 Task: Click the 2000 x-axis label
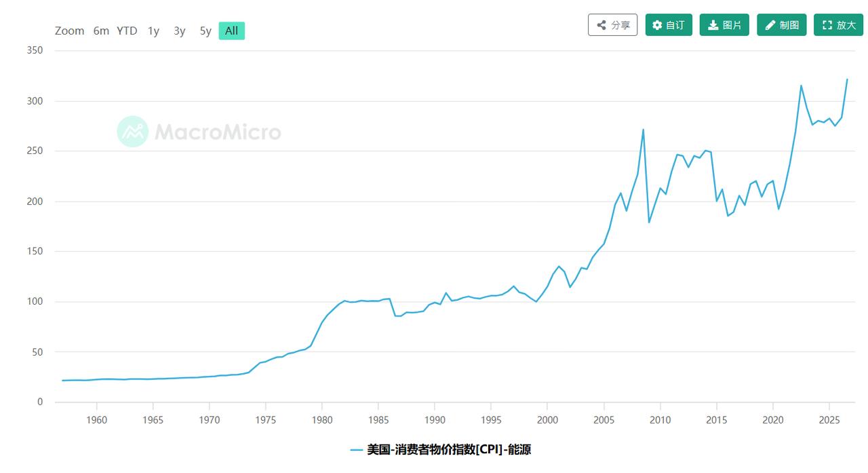547,420
